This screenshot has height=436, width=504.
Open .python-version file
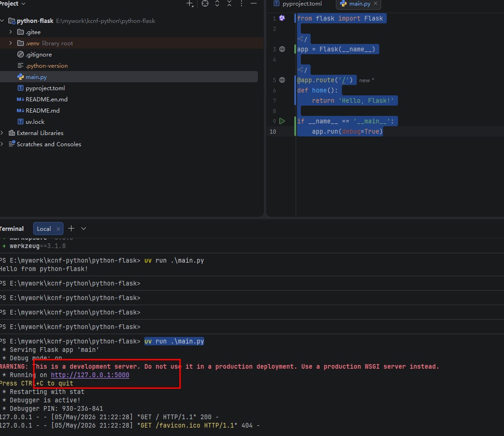tap(47, 65)
